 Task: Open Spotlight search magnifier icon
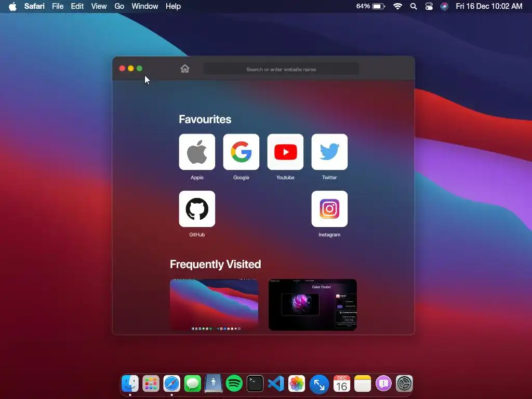point(413,6)
